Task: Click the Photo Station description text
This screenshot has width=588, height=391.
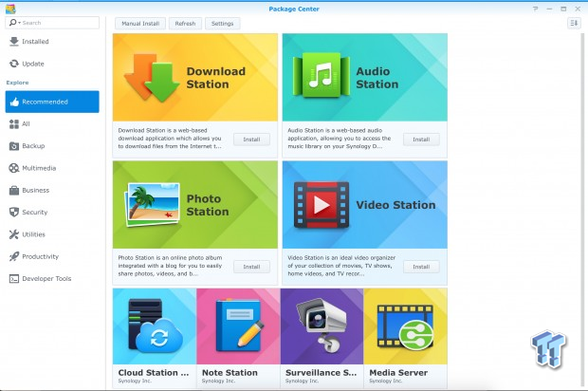Action: coord(171,266)
